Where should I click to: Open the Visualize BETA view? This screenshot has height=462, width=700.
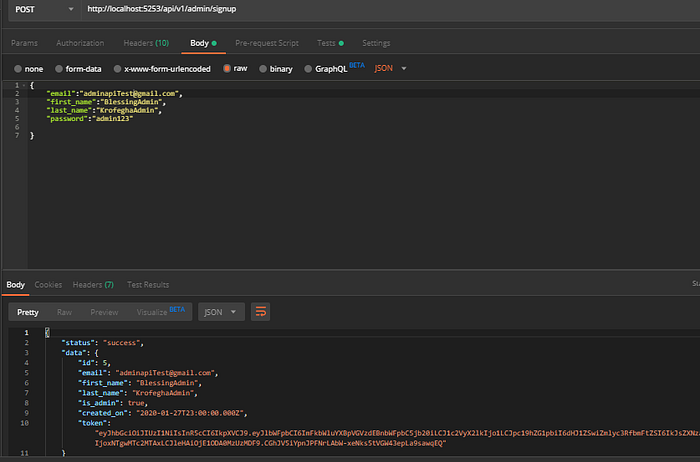pyautogui.click(x=160, y=312)
